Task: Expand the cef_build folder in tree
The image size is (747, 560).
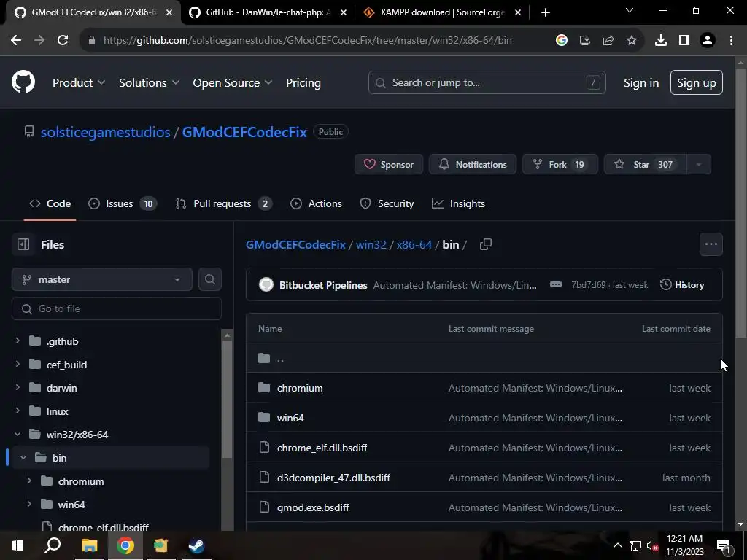Action: (18, 364)
